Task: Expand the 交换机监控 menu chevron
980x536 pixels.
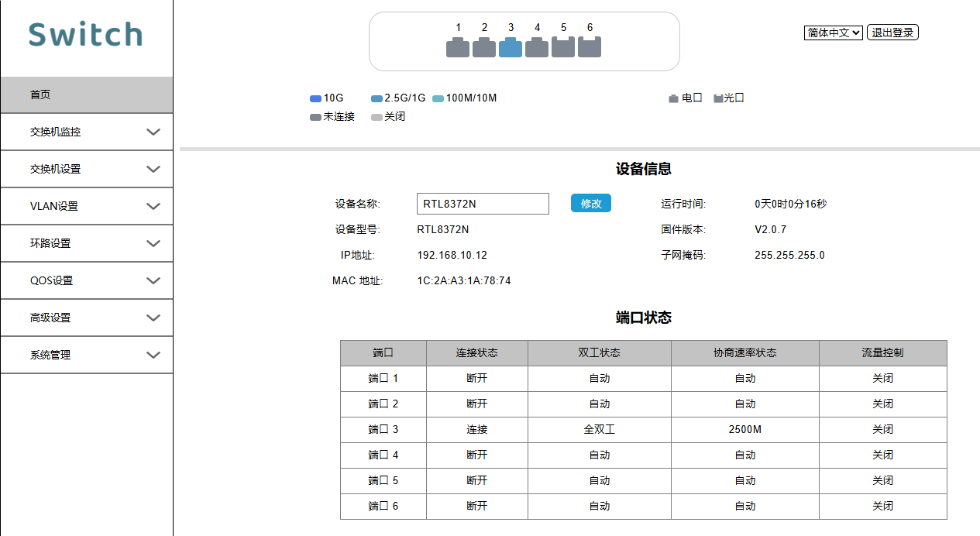Action: tap(153, 132)
